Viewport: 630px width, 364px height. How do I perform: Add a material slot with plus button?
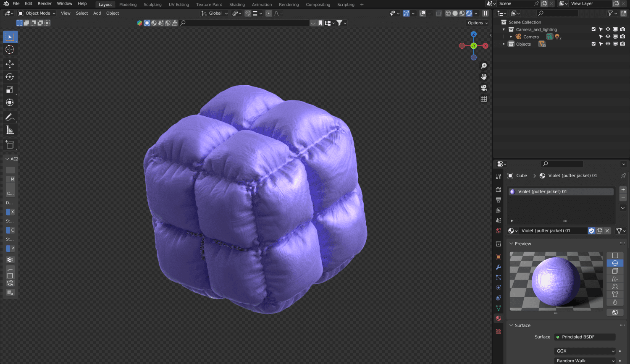point(623,190)
